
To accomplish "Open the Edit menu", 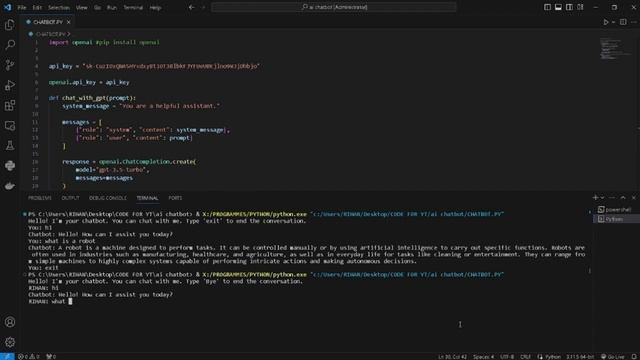I will [37, 7].
